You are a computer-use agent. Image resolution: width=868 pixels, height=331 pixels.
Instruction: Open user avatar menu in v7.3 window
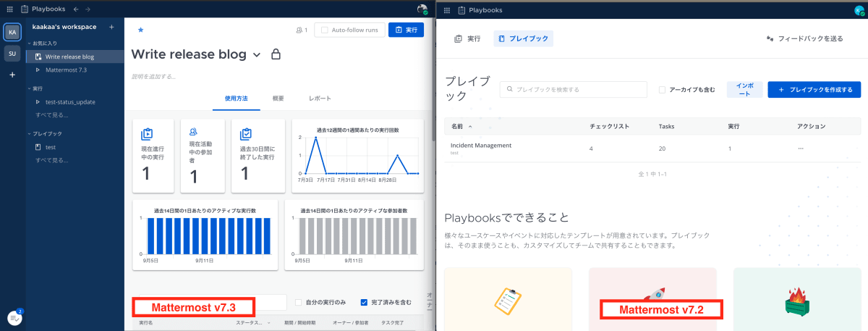[x=423, y=9]
